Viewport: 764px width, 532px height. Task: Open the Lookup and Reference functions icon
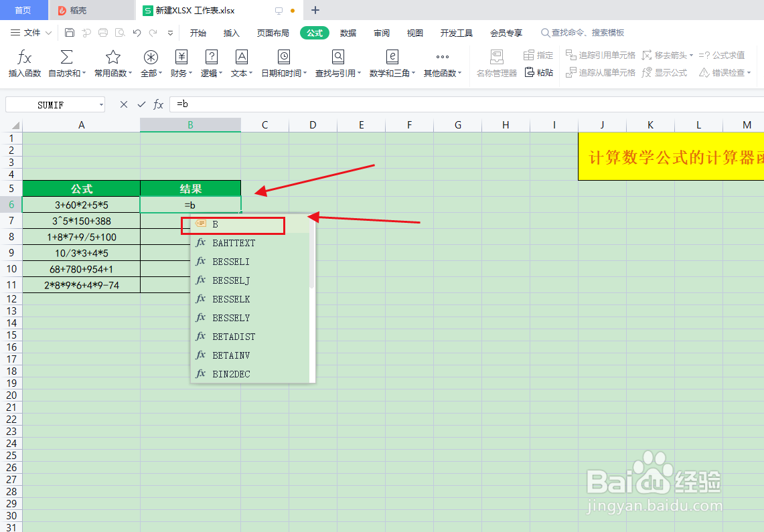click(338, 57)
